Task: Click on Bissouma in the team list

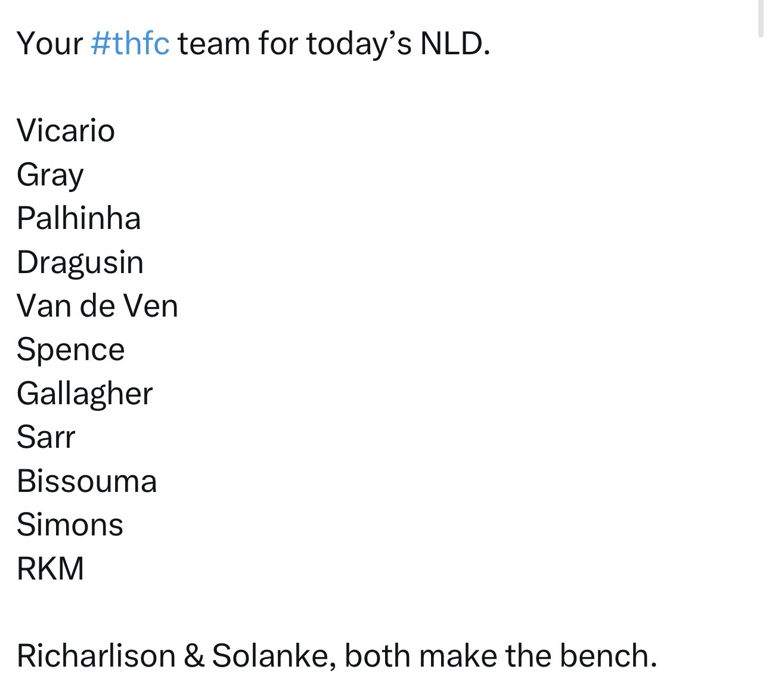Action: click(86, 481)
